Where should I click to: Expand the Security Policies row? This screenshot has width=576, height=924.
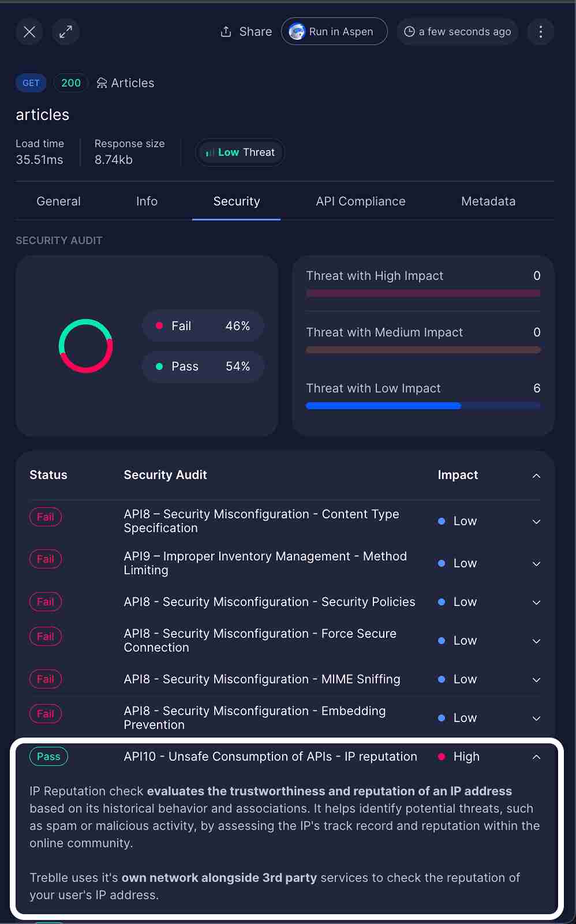pyautogui.click(x=536, y=603)
